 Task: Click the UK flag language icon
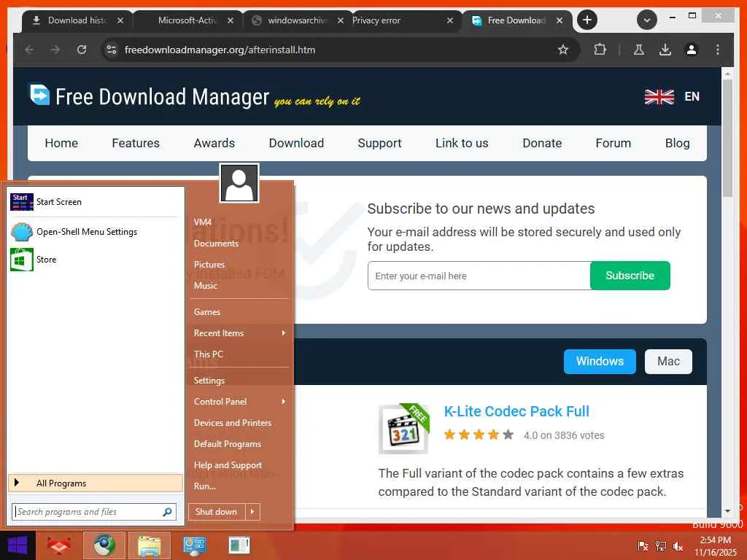pos(659,97)
